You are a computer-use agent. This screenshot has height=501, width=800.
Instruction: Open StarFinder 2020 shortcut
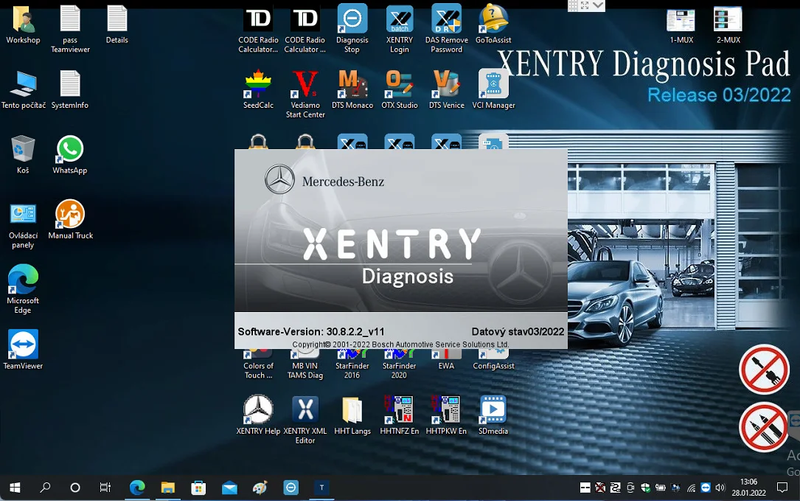click(399, 365)
